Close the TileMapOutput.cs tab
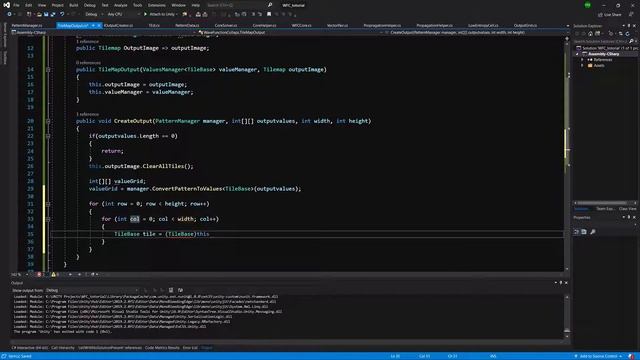 click(x=100, y=25)
